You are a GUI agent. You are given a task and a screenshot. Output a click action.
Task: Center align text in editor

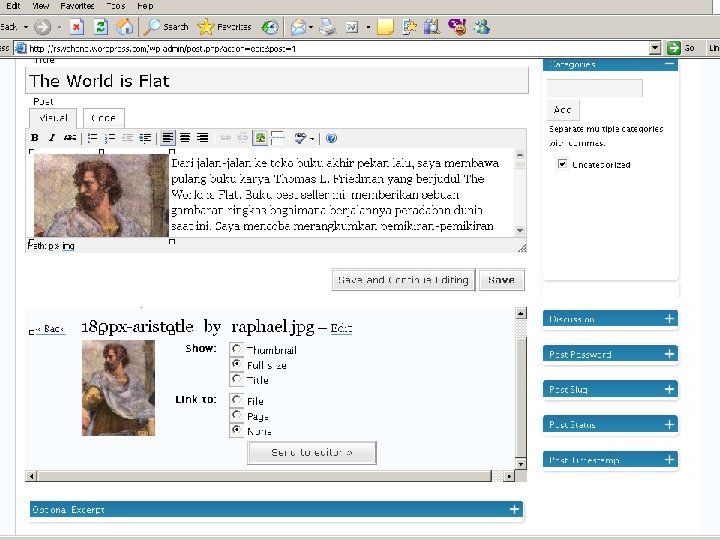coord(185,137)
